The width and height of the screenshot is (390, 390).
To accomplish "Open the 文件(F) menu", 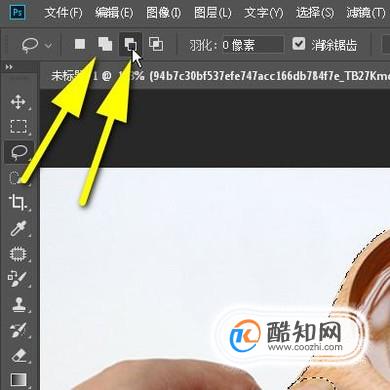I will tap(63, 13).
